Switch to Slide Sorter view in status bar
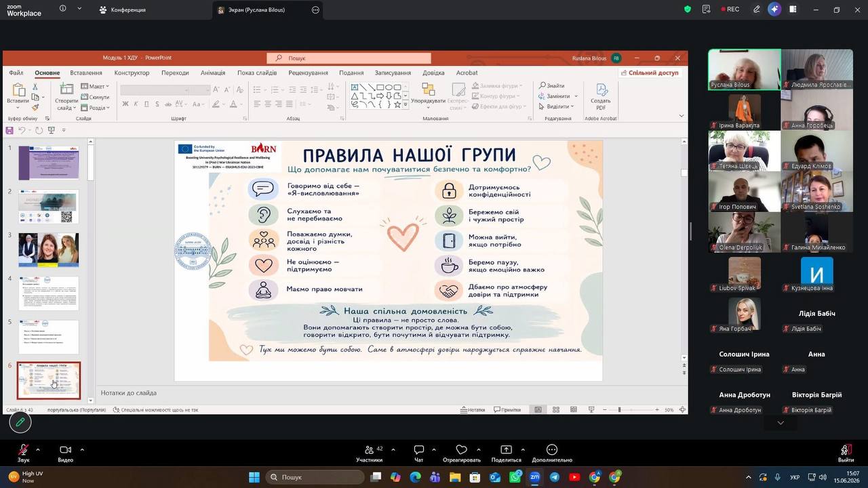868x488 pixels. point(555,409)
